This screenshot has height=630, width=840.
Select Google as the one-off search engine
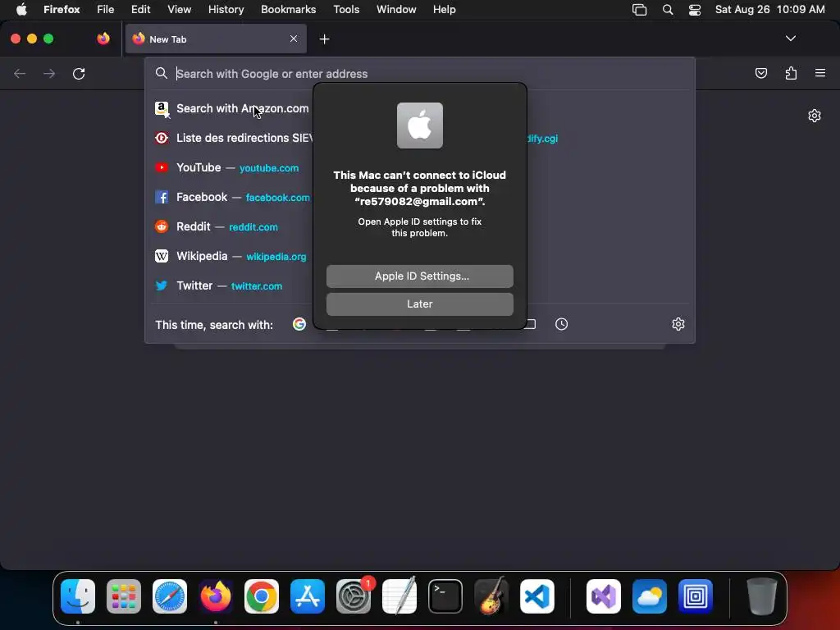point(299,324)
